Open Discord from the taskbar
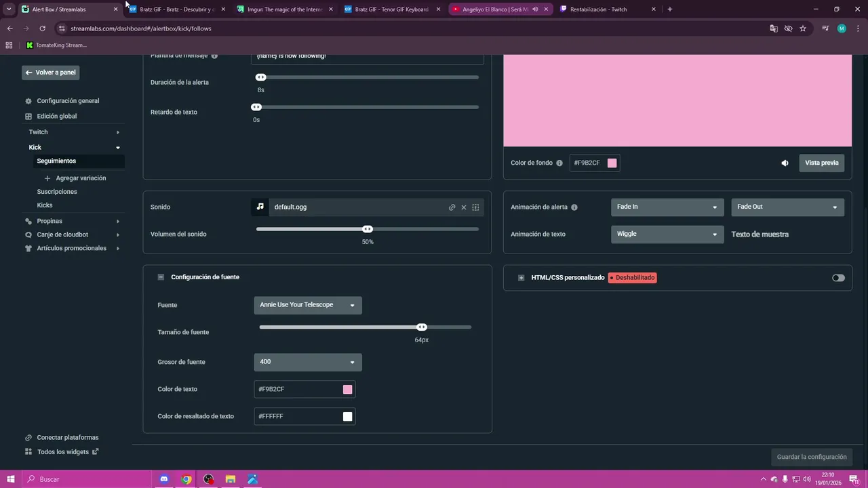 coord(163,479)
